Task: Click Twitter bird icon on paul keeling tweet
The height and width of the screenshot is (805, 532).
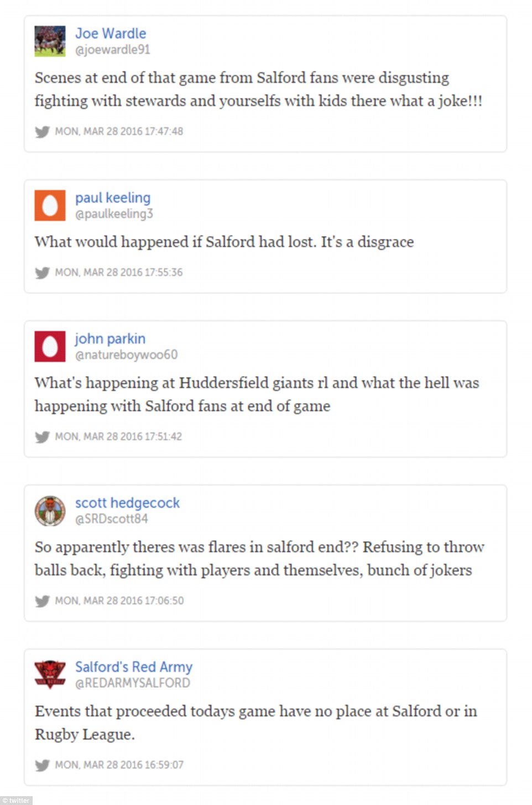Action: (x=42, y=273)
